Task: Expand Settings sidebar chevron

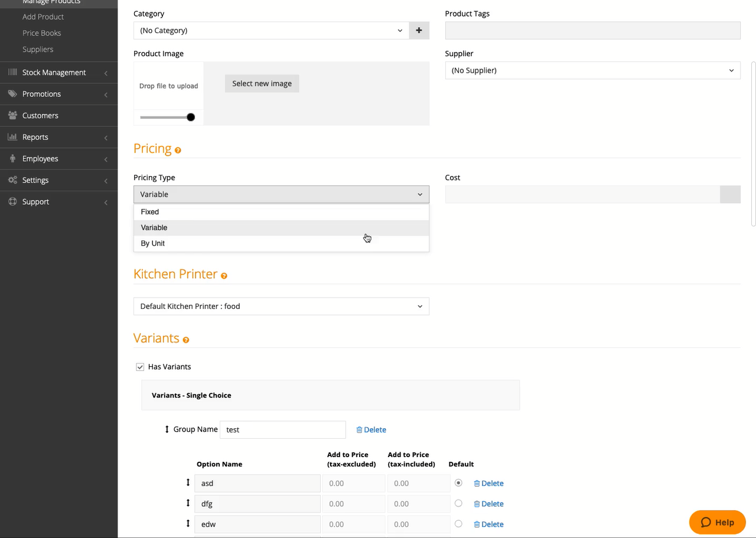Action: [106, 181]
